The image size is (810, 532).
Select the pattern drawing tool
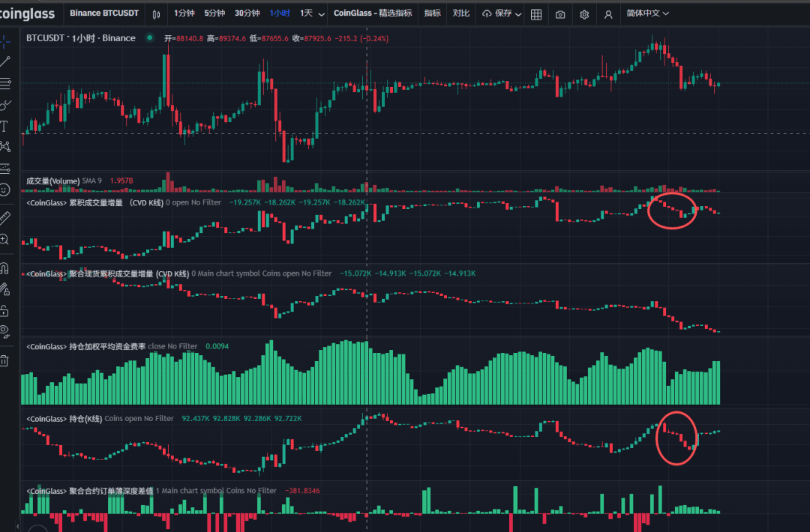[4, 147]
